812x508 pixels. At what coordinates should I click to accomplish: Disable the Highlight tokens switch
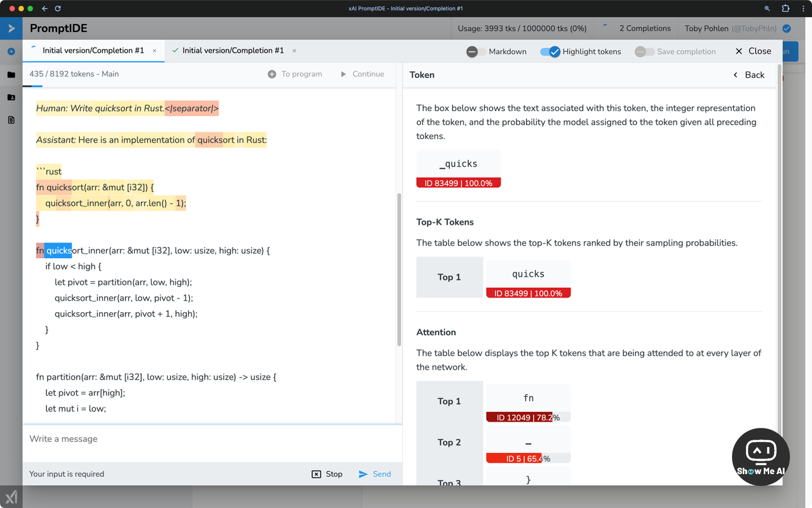click(x=550, y=52)
